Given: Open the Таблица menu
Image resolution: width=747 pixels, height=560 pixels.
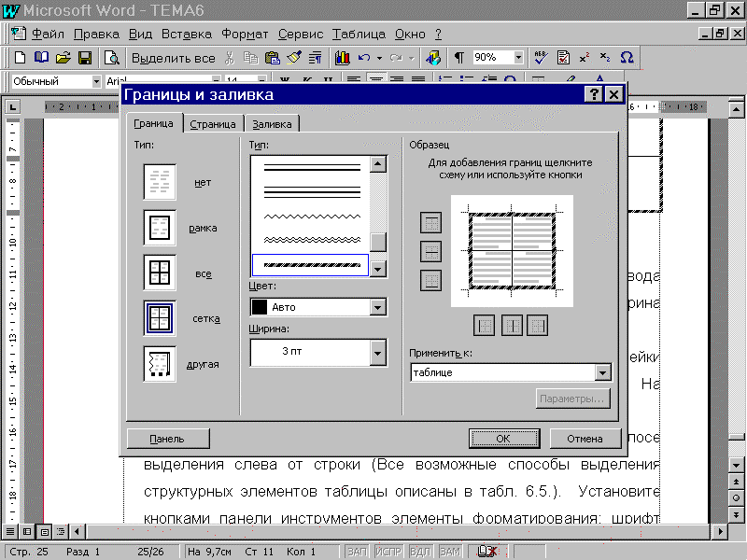Looking at the screenshot, I should pyautogui.click(x=359, y=35).
